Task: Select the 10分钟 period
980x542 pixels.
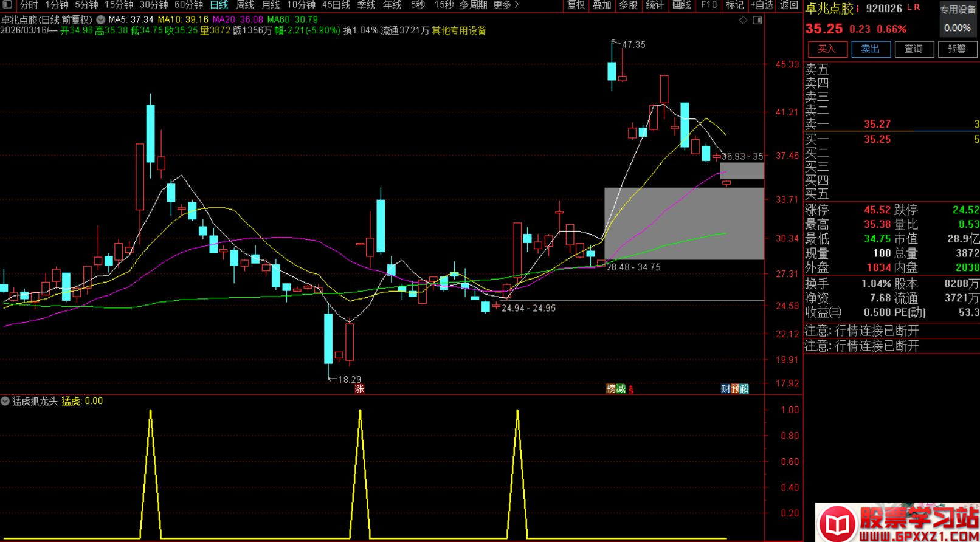Action: [x=301, y=5]
